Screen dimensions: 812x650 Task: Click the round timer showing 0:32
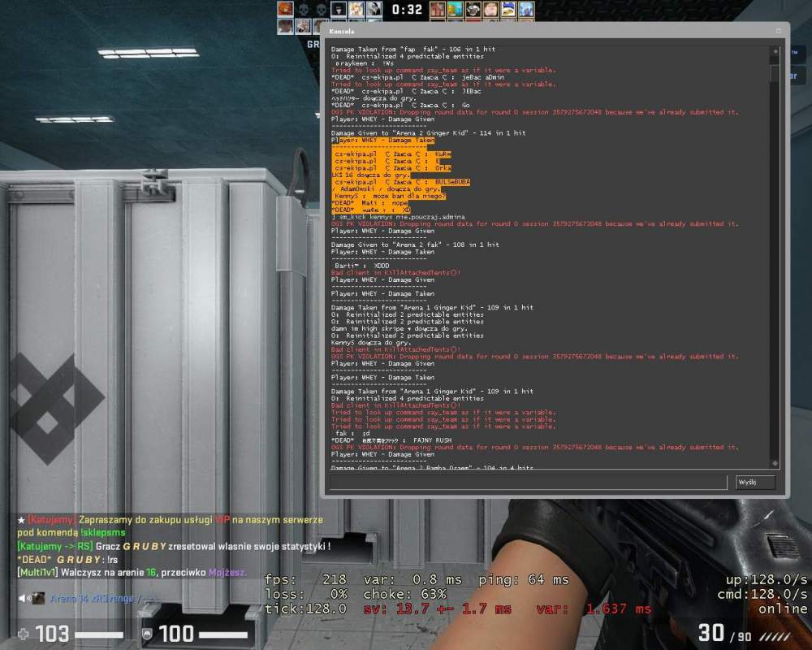[407, 9]
